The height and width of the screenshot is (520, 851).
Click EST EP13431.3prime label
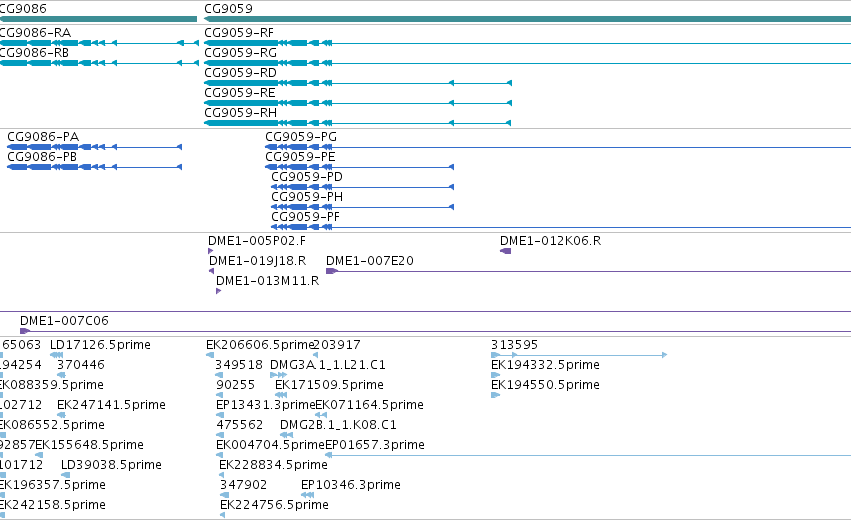pyautogui.click(x=265, y=405)
